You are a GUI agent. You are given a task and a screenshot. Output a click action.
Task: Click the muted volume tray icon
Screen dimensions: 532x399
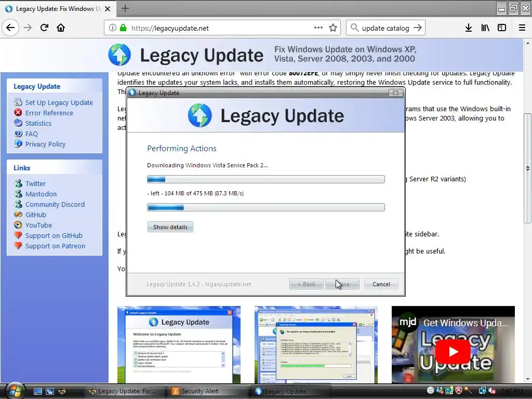click(x=491, y=391)
